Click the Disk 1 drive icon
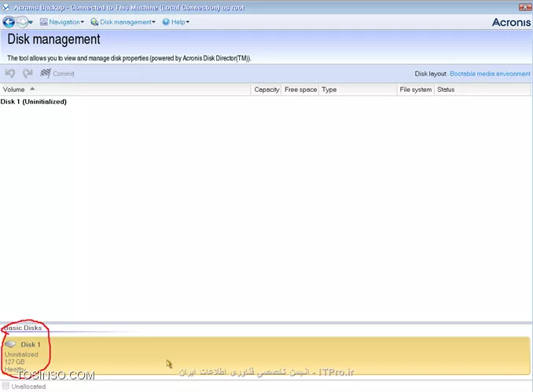The width and height of the screenshot is (533, 392). [10, 344]
